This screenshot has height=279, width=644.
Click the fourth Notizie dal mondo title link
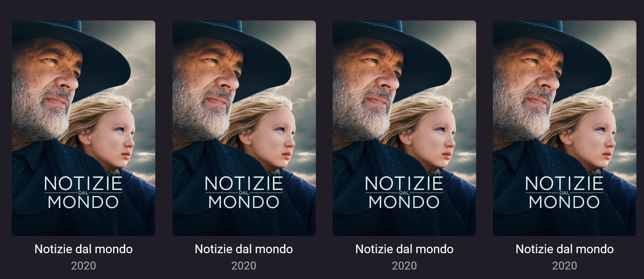point(565,249)
